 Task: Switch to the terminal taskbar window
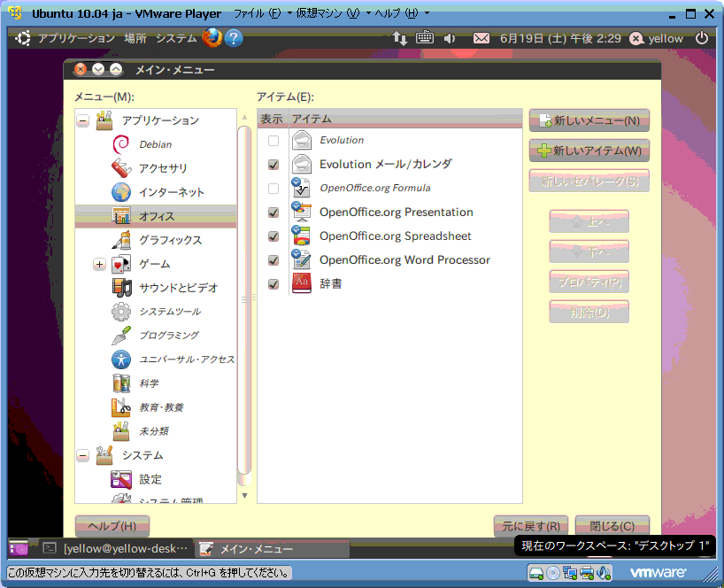click(x=115, y=549)
